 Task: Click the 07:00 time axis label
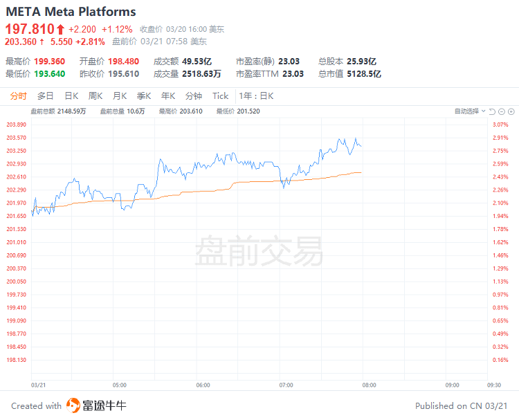tap(286, 385)
